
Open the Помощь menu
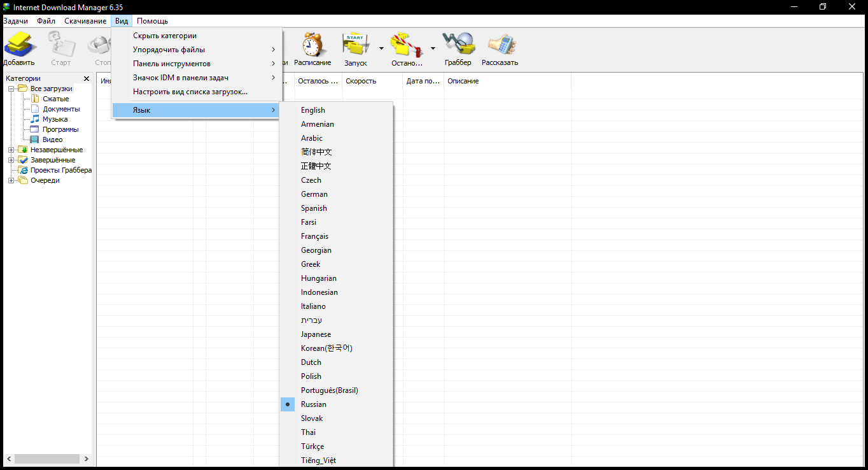click(152, 21)
